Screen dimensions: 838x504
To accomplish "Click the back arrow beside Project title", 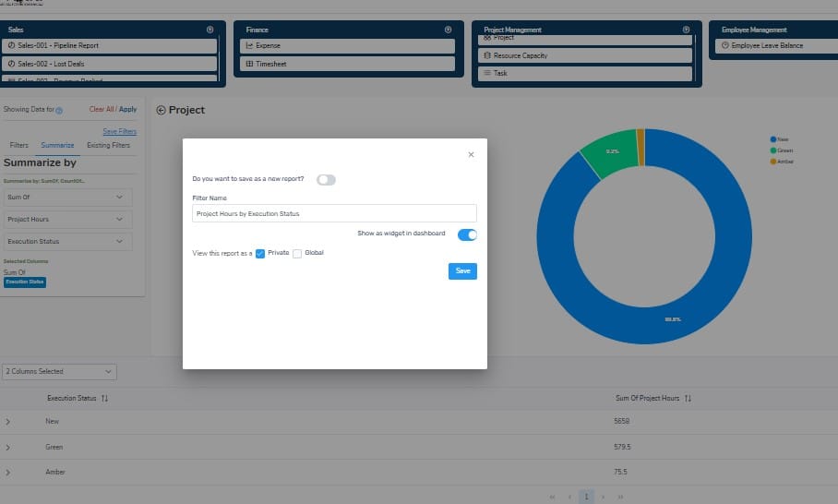I will coord(161,110).
